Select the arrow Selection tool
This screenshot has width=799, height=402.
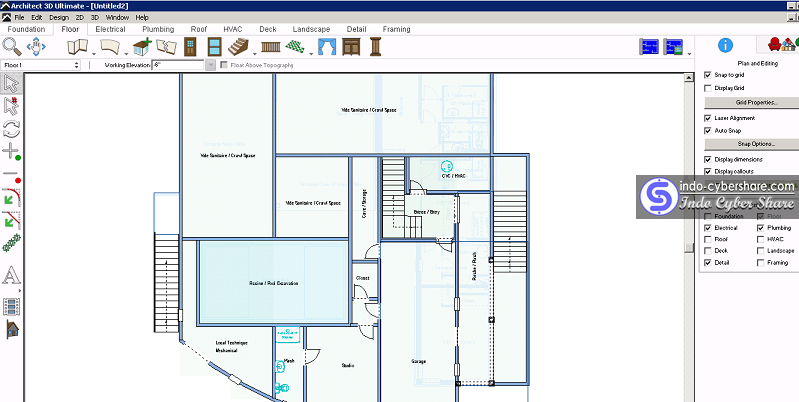tap(11, 84)
